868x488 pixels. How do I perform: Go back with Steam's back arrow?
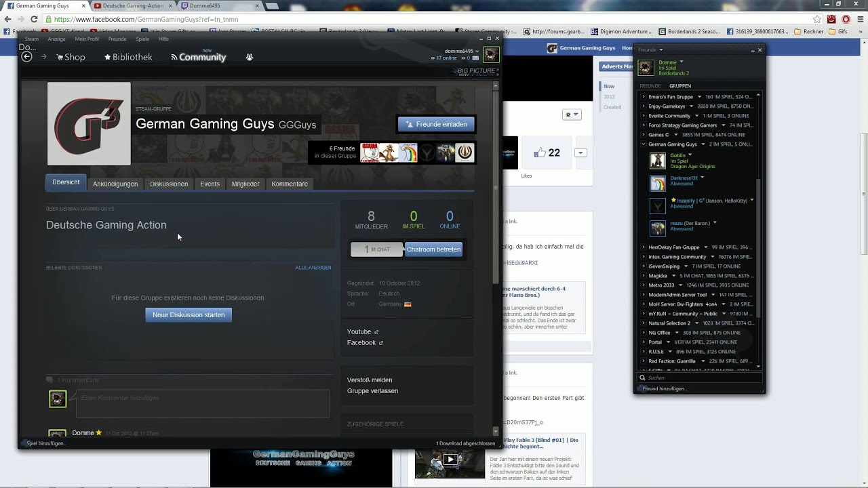[26, 57]
